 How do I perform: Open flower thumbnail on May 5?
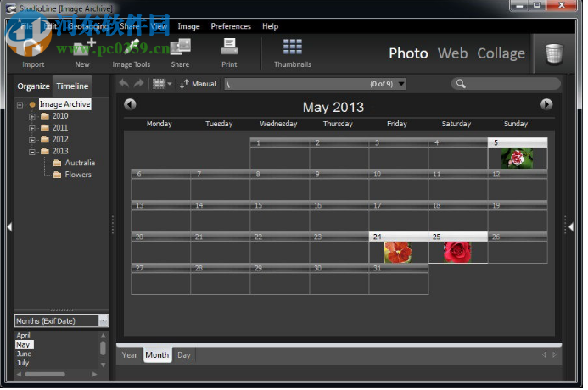pyautogui.click(x=517, y=158)
